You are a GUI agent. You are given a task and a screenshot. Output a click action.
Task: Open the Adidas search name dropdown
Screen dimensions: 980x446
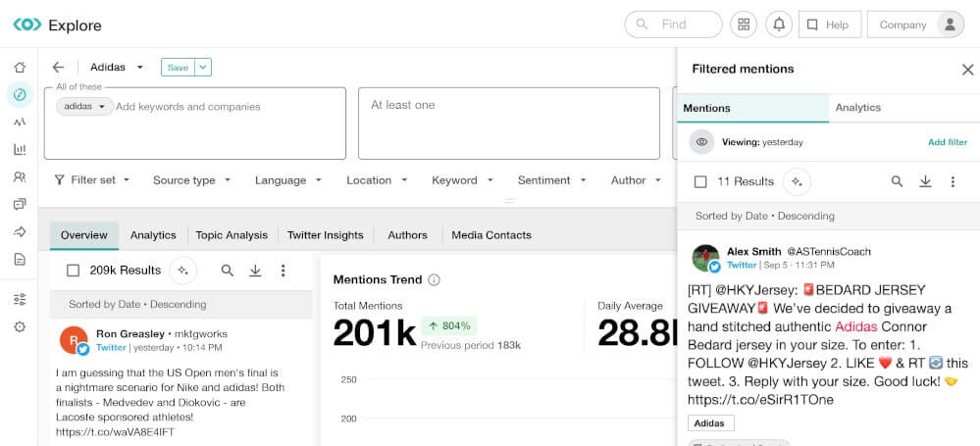118,67
